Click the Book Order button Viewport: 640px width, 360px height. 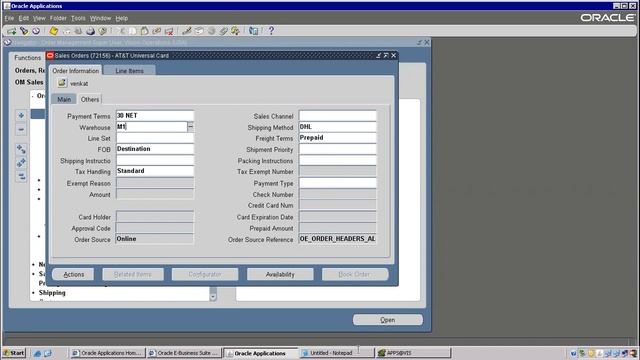(x=354, y=274)
